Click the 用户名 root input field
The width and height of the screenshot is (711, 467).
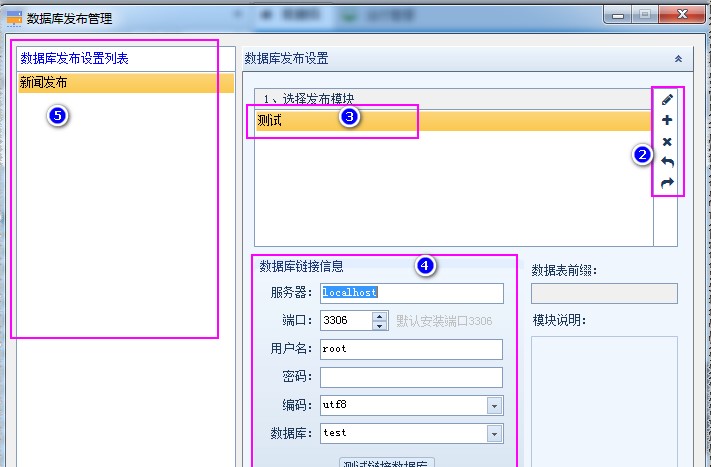(411, 349)
